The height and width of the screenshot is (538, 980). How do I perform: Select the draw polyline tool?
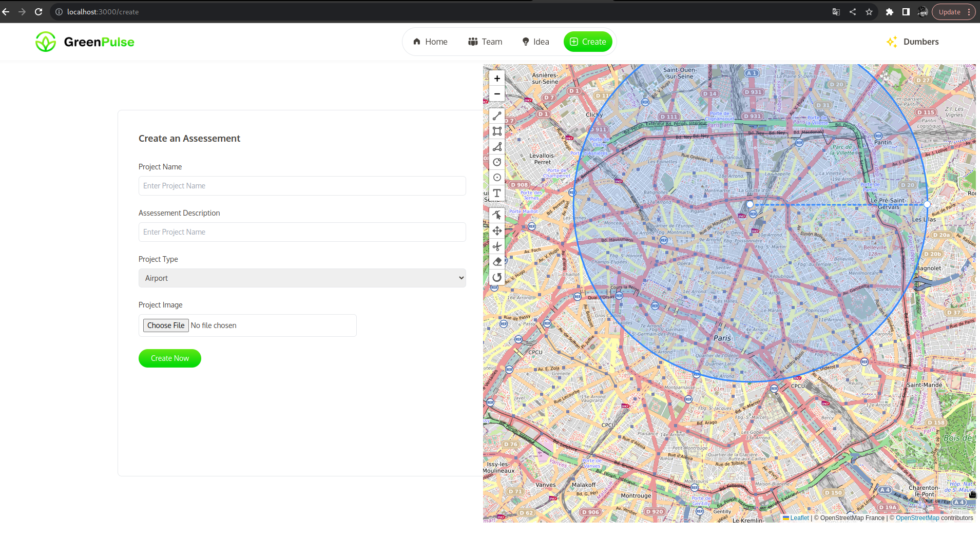point(497,117)
